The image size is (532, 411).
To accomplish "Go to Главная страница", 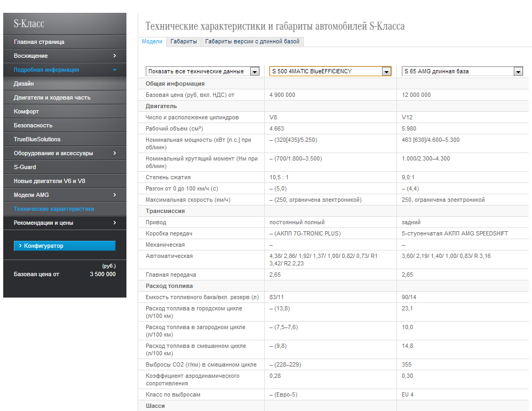I will (39, 42).
